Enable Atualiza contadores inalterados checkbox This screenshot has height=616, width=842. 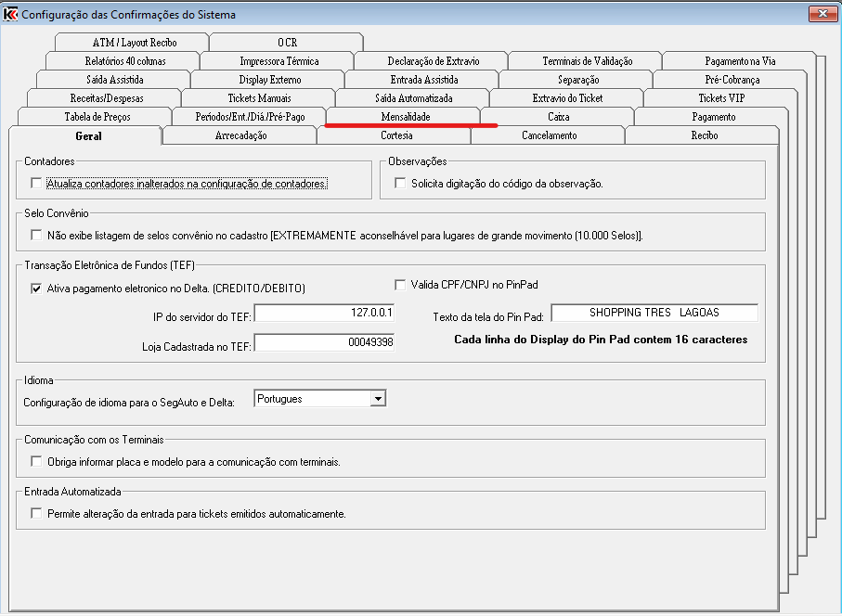click(x=37, y=184)
